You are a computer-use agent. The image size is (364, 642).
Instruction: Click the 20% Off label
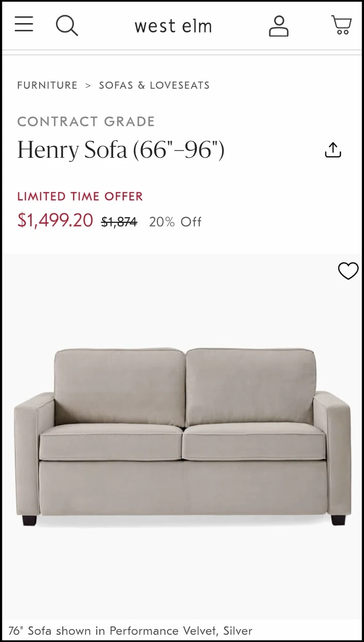(x=175, y=222)
